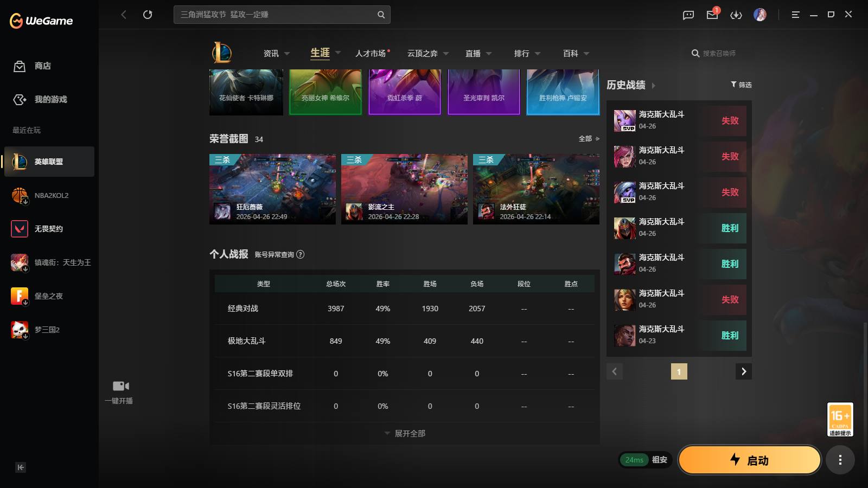Expand the 资讯 dropdown menu
This screenshot has width=868, height=488.
(x=287, y=54)
